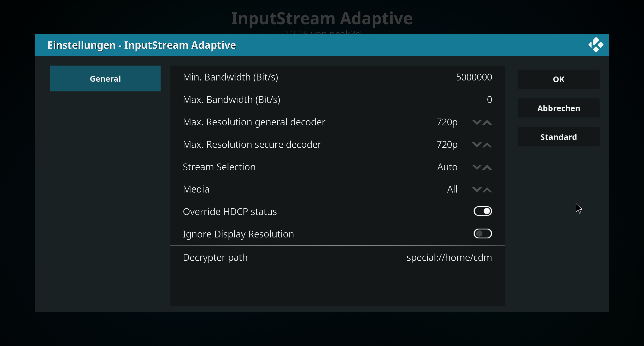Click the Abbrechen button
Viewport: 644px width, 346px height.
[x=558, y=108]
